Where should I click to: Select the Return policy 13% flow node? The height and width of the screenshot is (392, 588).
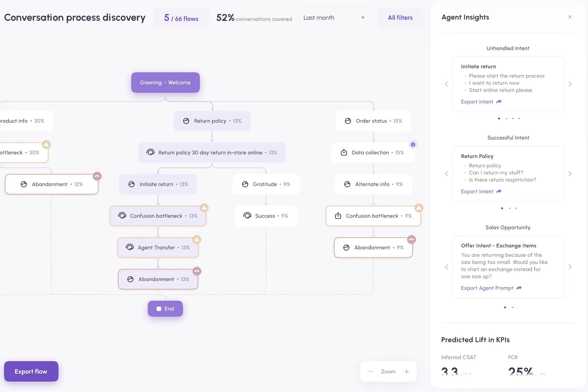[x=212, y=121]
